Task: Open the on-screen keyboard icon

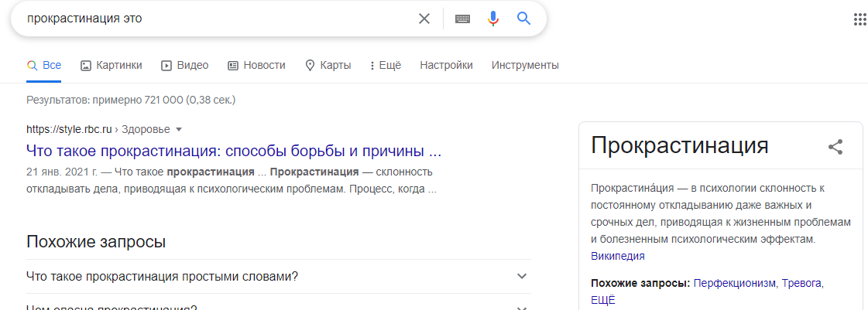Action: 463,19
